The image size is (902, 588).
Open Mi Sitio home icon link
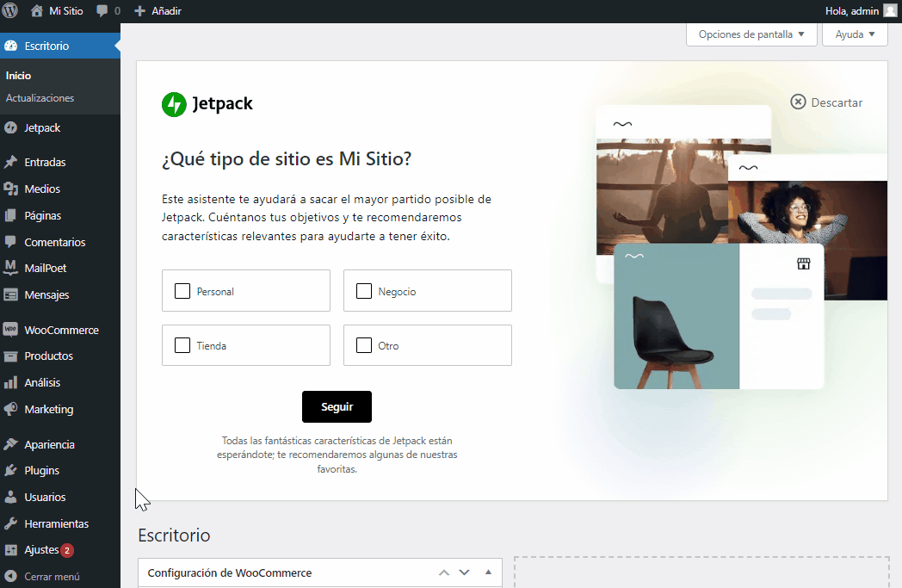[x=37, y=11]
